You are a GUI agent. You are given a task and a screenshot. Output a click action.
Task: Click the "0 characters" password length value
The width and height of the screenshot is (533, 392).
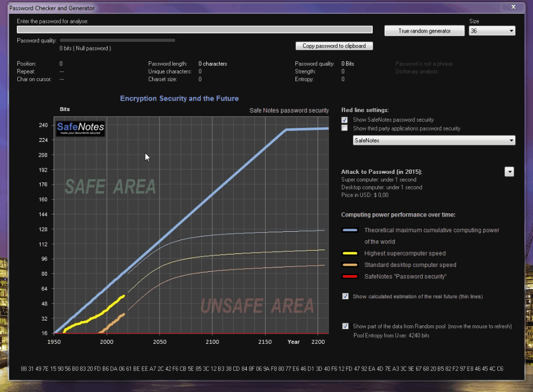213,63
